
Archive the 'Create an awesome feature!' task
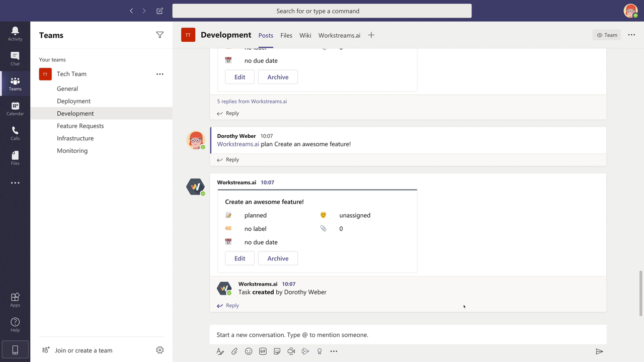pos(278,258)
